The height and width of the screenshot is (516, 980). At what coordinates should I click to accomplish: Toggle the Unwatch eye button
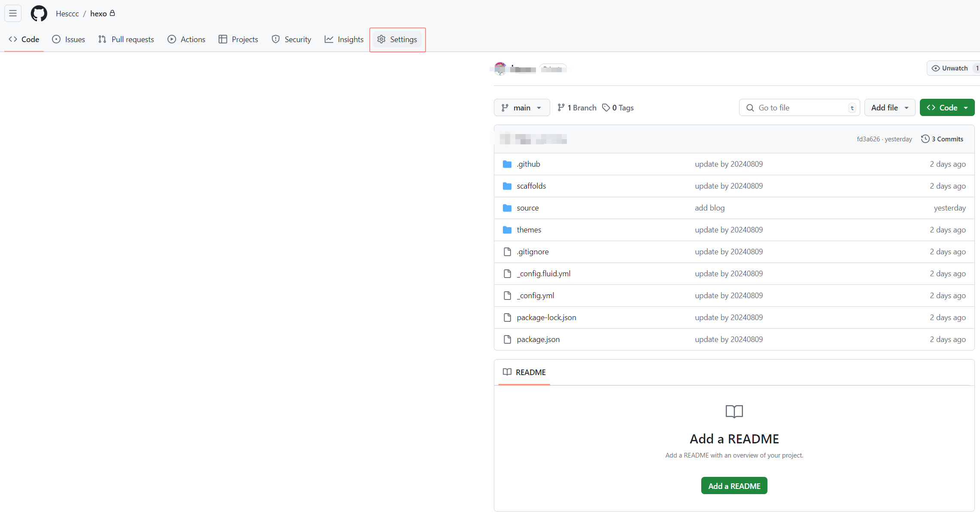pyautogui.click(x=950, y=68)
